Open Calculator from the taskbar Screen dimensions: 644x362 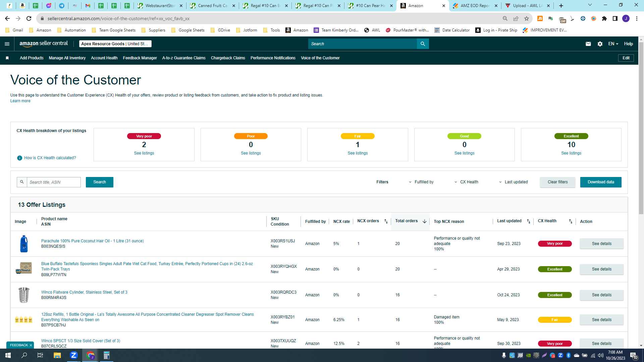pos(107,355)
